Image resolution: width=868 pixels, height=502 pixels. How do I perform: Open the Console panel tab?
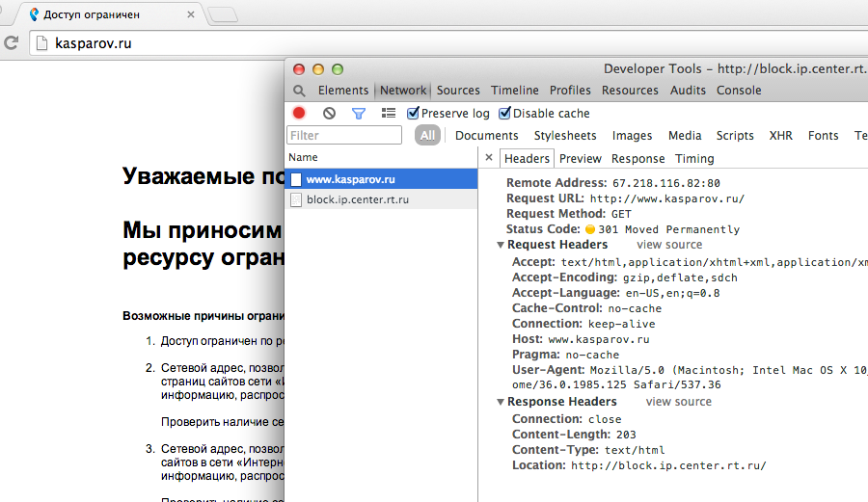pos(739,91)
